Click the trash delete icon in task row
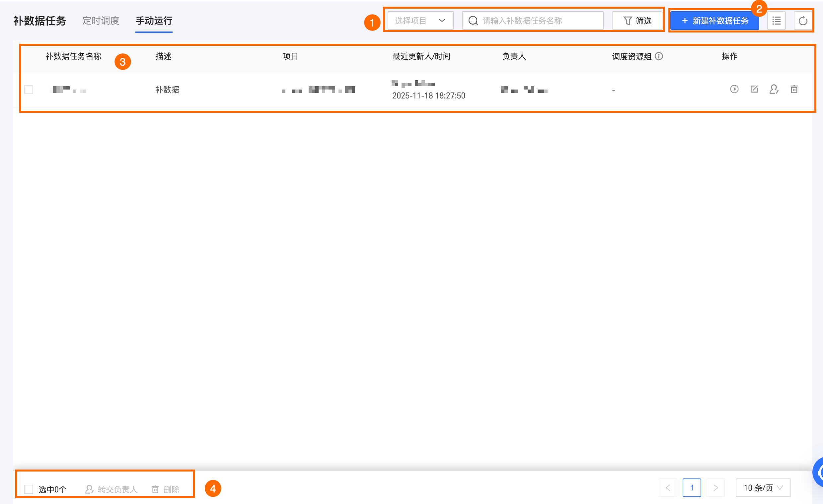 tap(794, 89)
